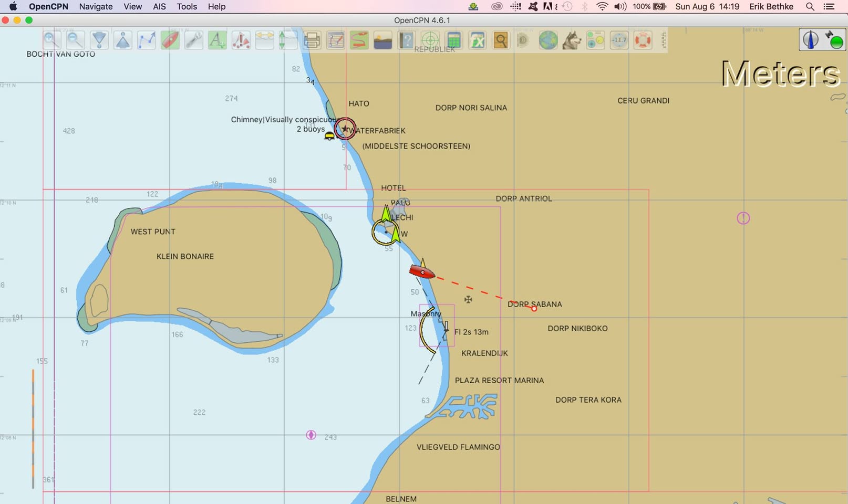Open the Navigate menu

point(96,7)
